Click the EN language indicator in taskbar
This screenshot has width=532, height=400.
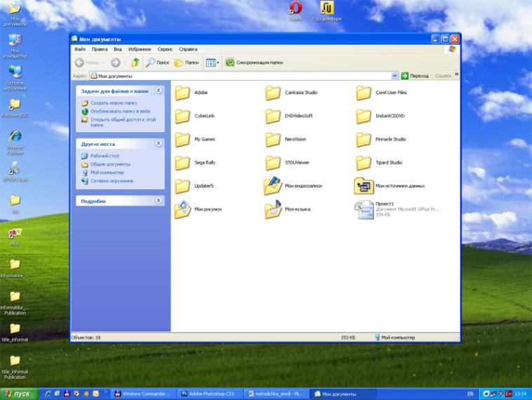pos(470,394)
